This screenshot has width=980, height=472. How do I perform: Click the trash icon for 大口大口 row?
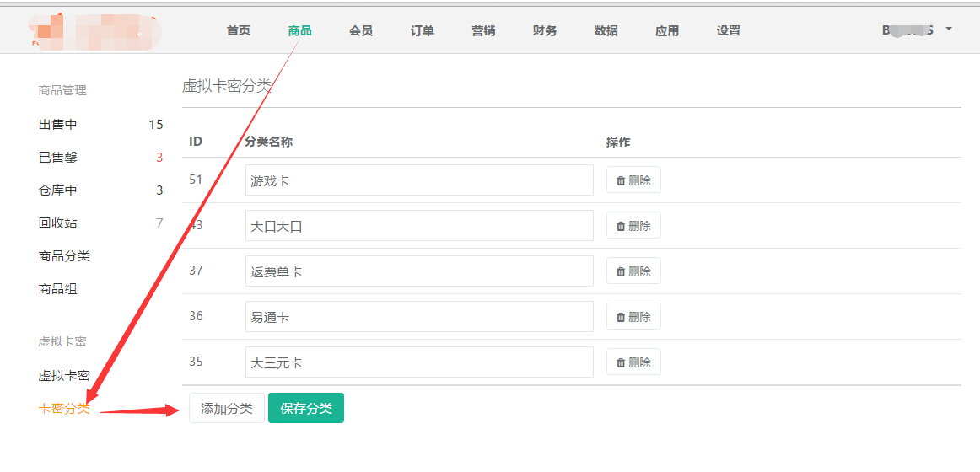tap(621, 226)
